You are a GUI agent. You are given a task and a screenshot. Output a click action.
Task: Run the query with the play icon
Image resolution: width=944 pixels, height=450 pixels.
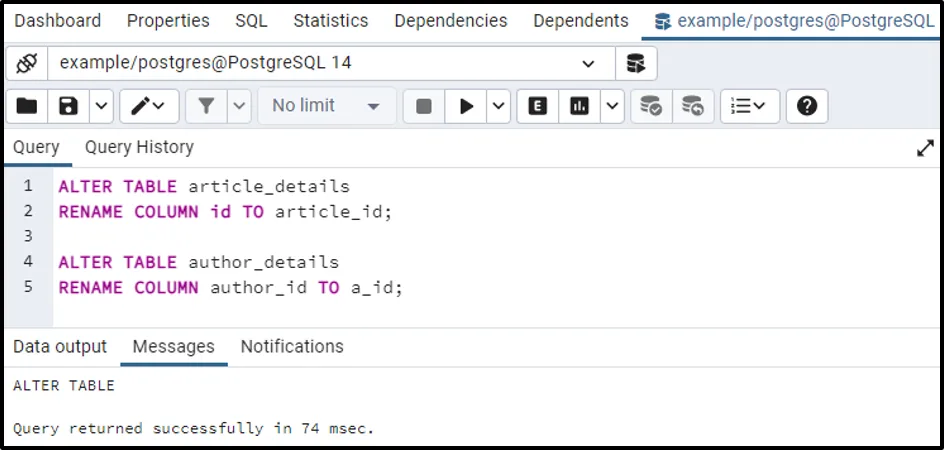click(x=466, y=107)
